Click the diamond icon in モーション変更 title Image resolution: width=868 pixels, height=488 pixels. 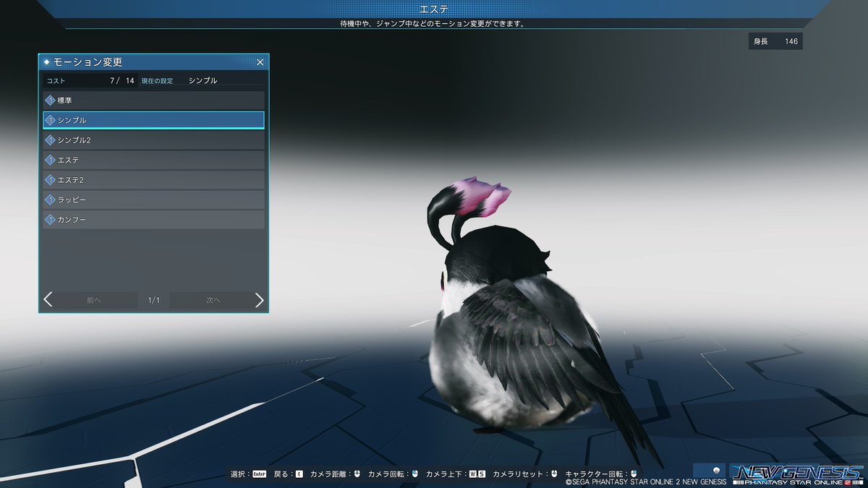47,62
